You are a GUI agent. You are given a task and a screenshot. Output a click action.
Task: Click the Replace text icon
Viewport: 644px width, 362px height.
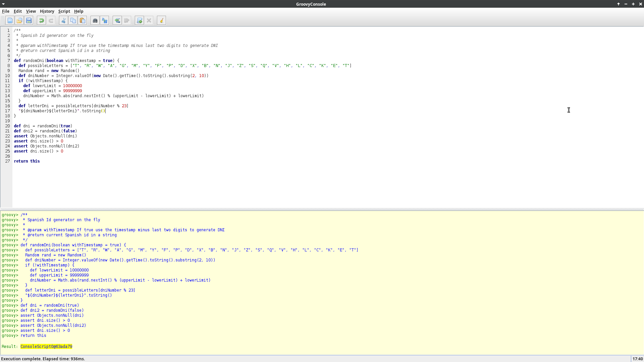tap(104, 21)
